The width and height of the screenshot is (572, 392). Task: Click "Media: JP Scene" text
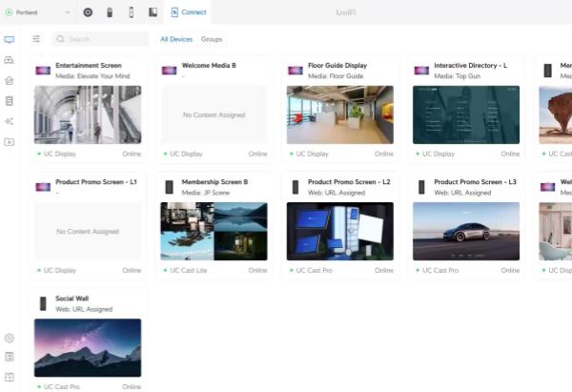coord(206,193)
